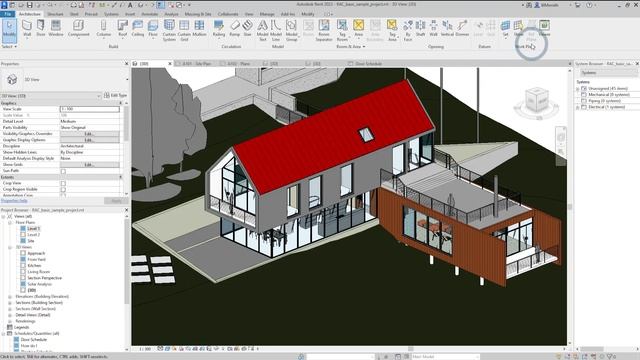Viewport: 640px width, 360px height.
Task: Switch to the Annotate ribbon tab
Action: point(149,14)
